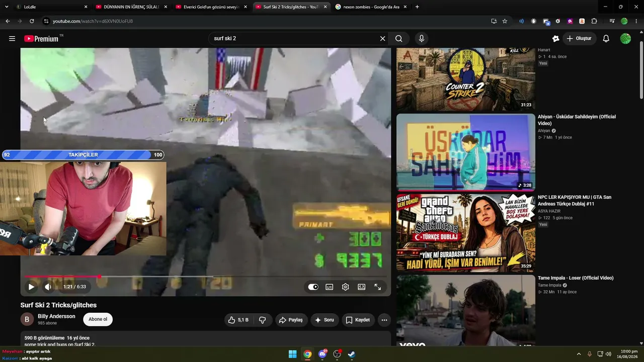Bookmark this page with the star
The height and width of the screenshot is (362, 644).
coord(505,21)
